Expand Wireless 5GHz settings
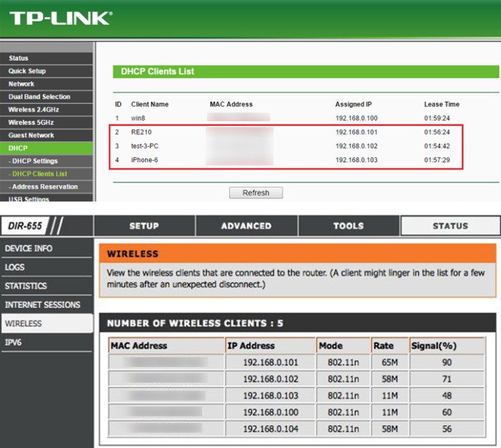 pos(31,123)
